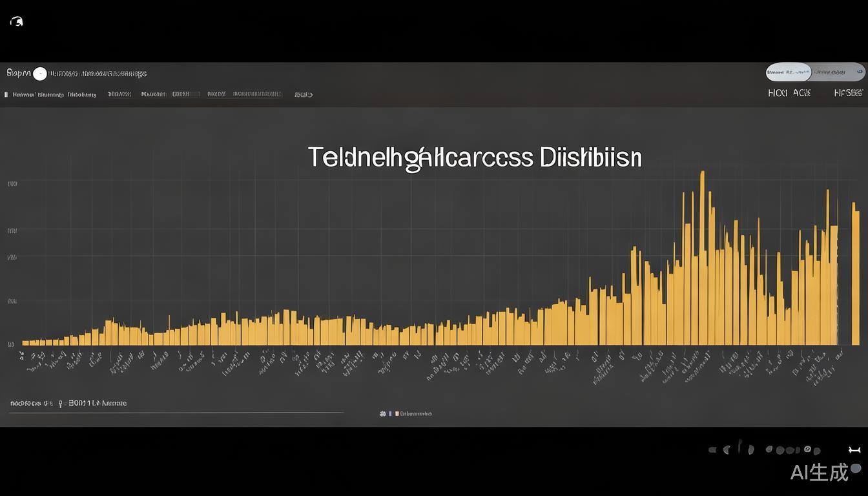Open the 'HFSEG' tab at far right

[x=848, y=93]
